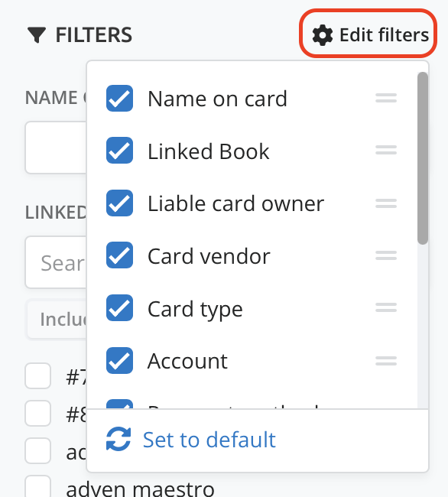Image resolution: width=448 pixels, height=497 pixels.
Task: Toggle the Card type checkbox
Action: [119, 308]
